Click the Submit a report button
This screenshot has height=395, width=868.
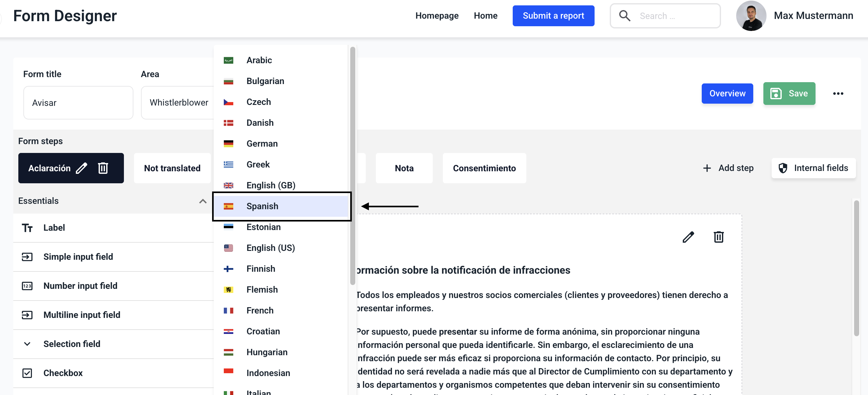pos(553,16)
